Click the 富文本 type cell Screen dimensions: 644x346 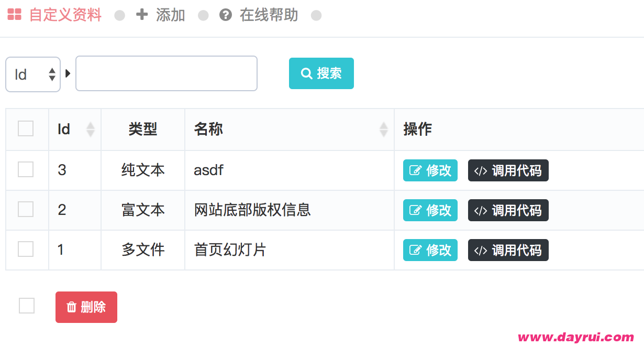143,210
